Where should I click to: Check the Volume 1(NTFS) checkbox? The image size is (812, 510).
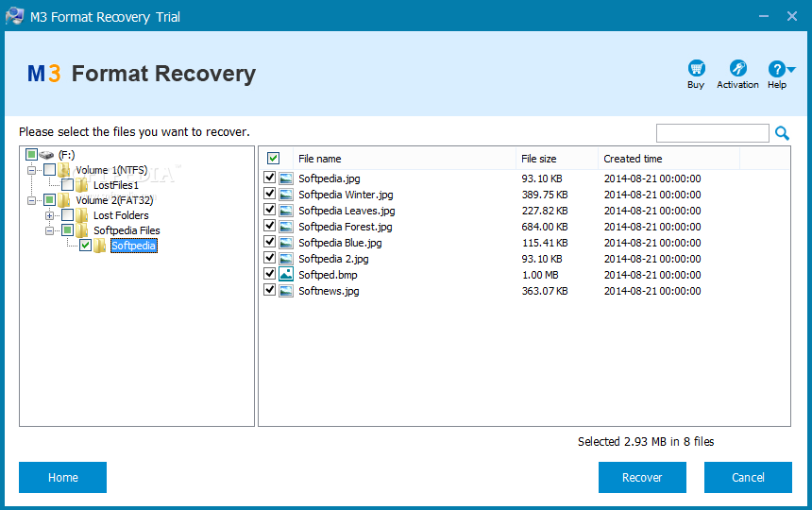[x=50, y=170]
